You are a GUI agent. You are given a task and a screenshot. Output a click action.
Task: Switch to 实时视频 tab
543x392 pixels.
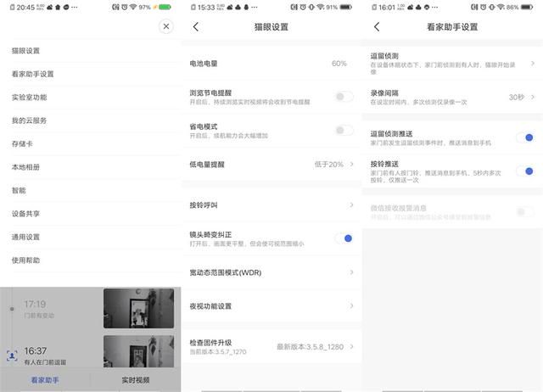tap(136, 380)
